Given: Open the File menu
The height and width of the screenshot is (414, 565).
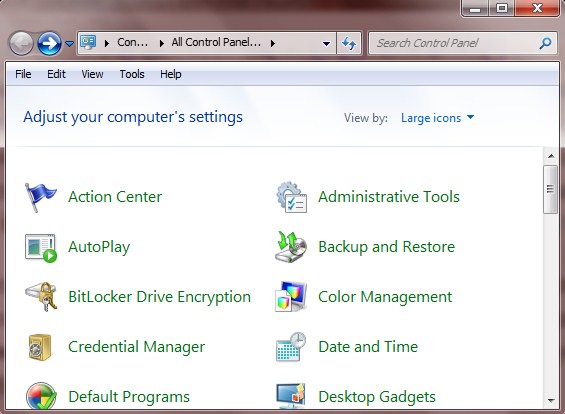Looking at the screenshot, I should 23,74.
